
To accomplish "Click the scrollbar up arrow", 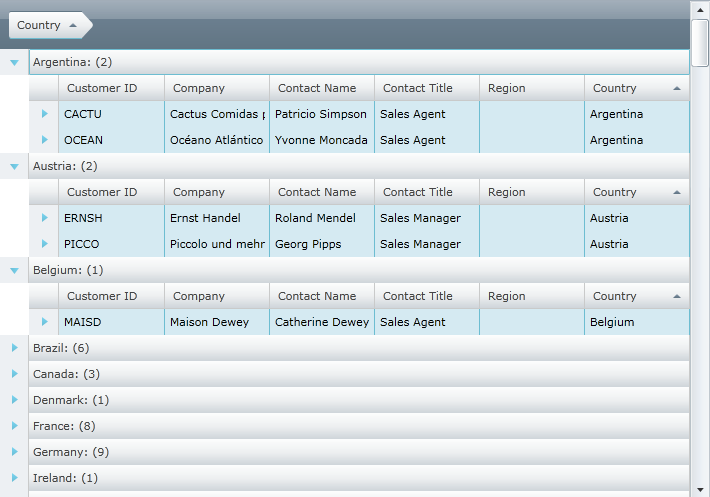I will click(x=700, y=10).
